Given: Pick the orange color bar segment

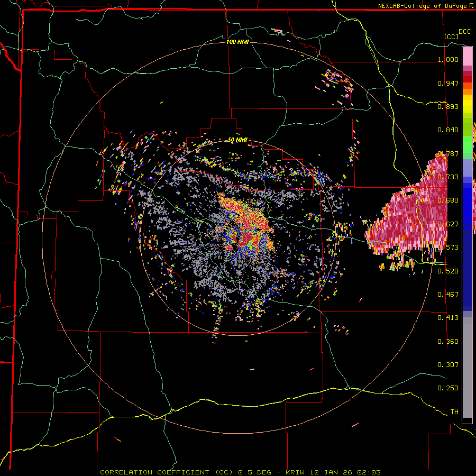Looking at the screenshot, I should (467, 91).
